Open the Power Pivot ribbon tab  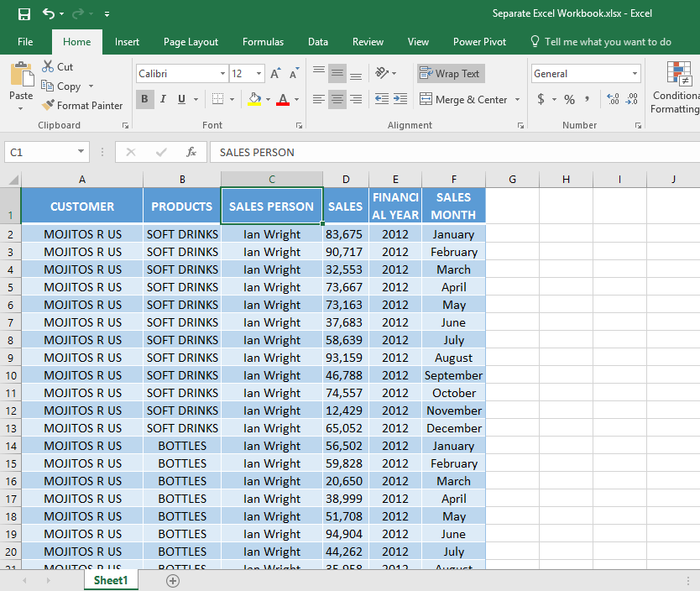tap(479, 41)
